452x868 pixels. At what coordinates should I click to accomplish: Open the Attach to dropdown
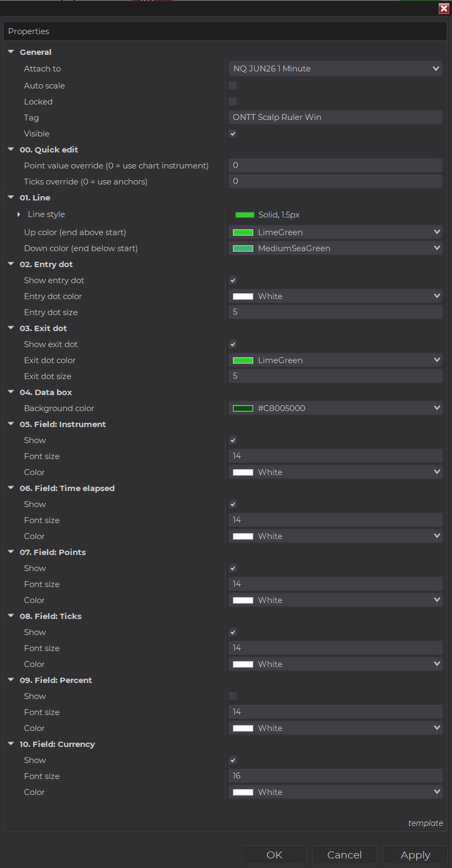coord(335,68)
